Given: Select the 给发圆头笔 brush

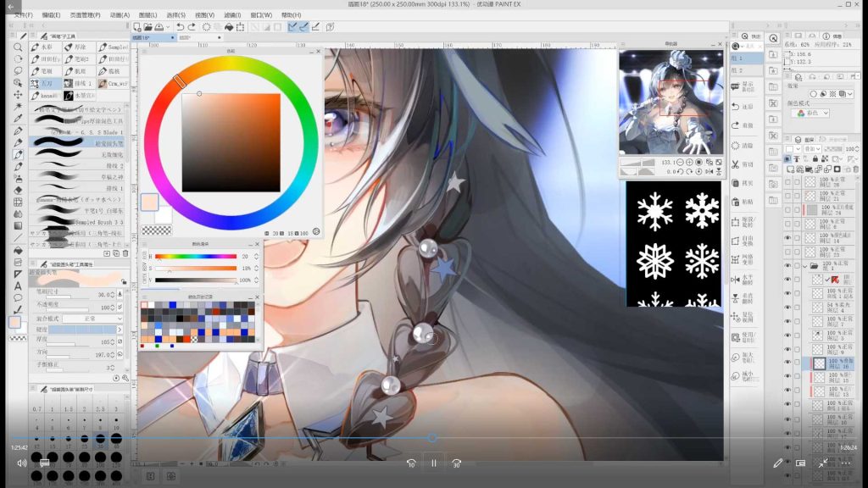Looking at the screenshot, I should pos(77,143).
